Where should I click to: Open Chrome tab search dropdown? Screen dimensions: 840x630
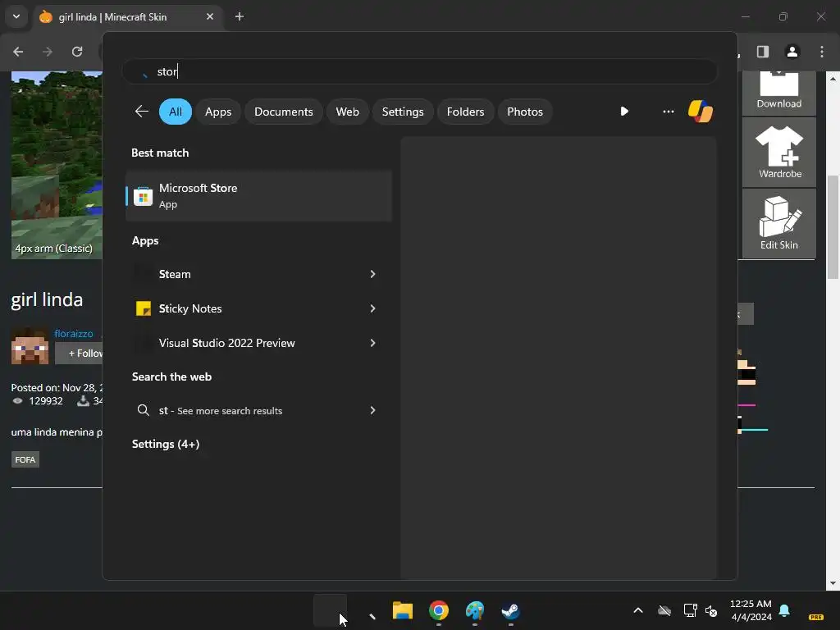(16, 16)
